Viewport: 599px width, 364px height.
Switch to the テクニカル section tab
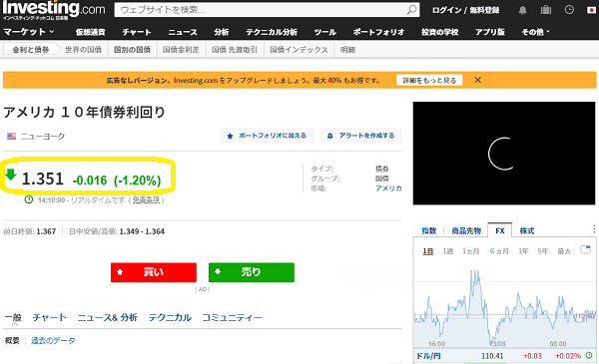coord(170,317)
